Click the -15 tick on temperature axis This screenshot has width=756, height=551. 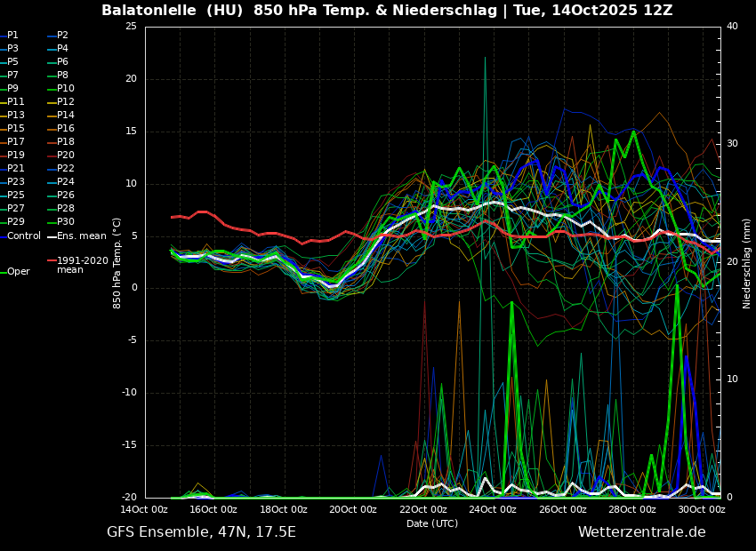[x=130, y=445]
